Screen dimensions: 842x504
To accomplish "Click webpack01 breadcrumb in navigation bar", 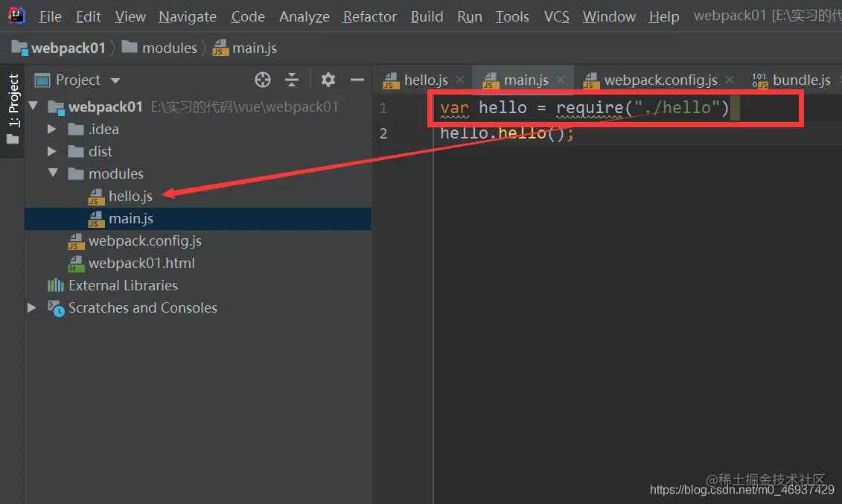I will click(x=59, y=48).
